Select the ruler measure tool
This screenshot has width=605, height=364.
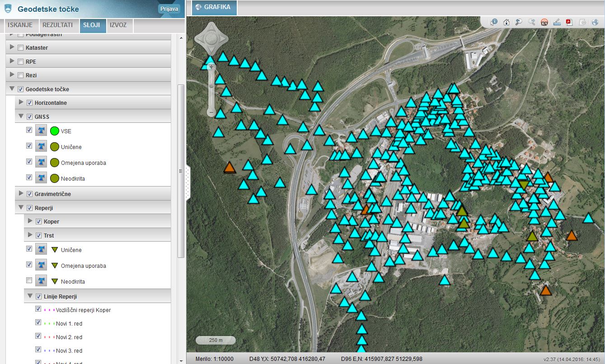(x=557, y=22)
